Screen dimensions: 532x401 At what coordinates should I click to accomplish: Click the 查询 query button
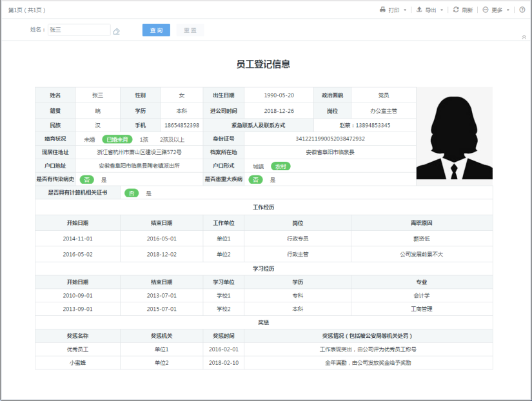click(156, 30)
